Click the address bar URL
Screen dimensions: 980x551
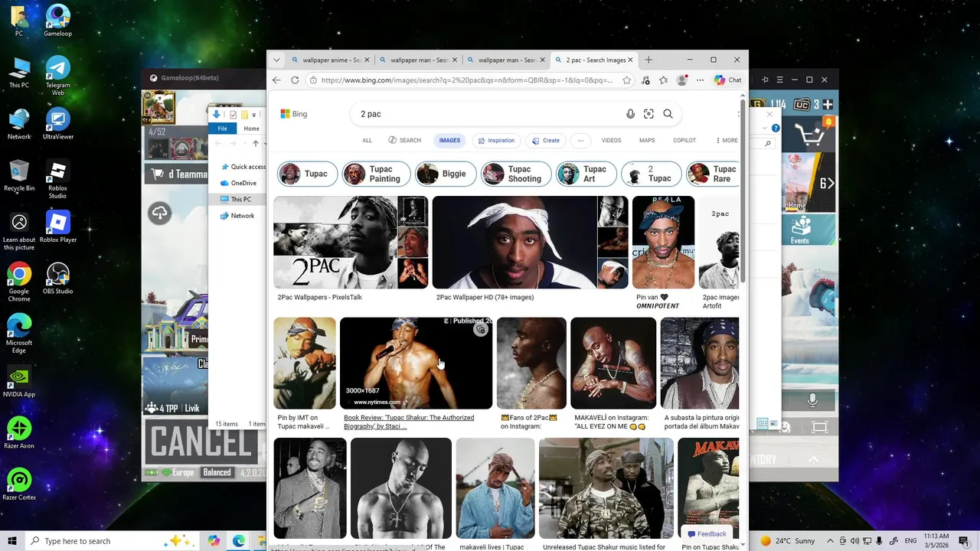(467, 80)
